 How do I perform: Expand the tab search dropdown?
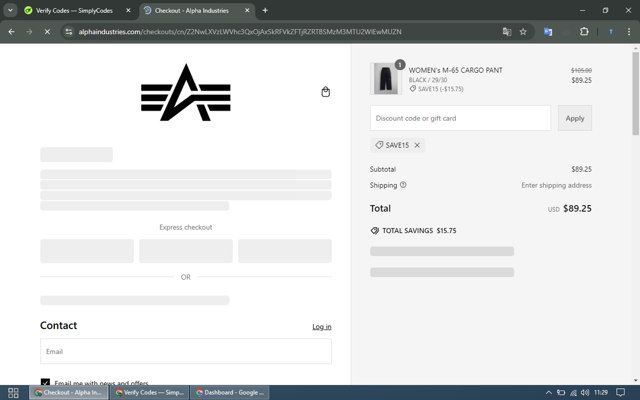pos(10,11)
